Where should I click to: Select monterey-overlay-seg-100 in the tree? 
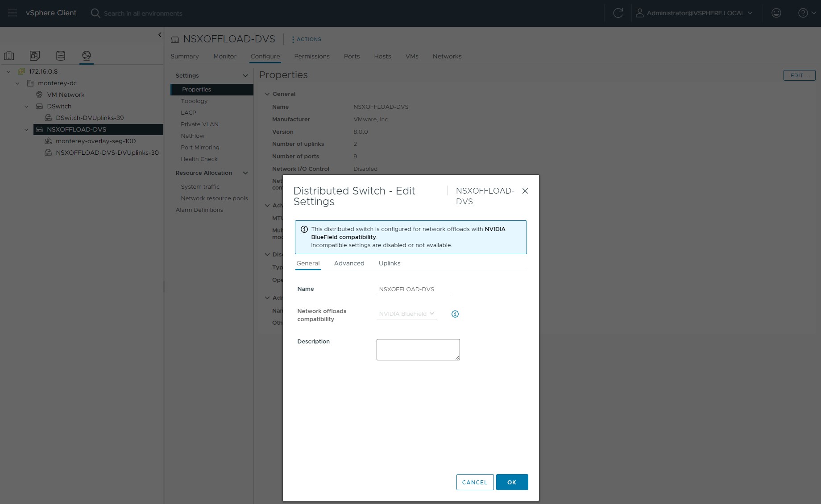[x=95, y=141]
